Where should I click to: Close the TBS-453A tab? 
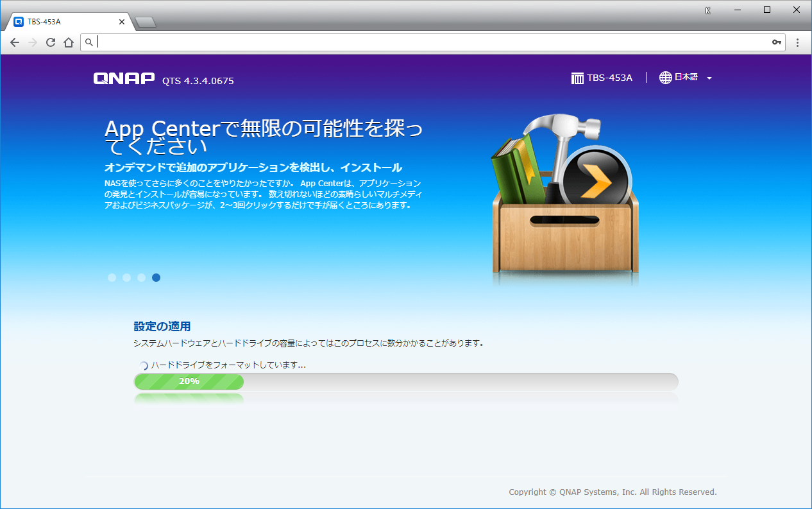click(x=122, y=22)
